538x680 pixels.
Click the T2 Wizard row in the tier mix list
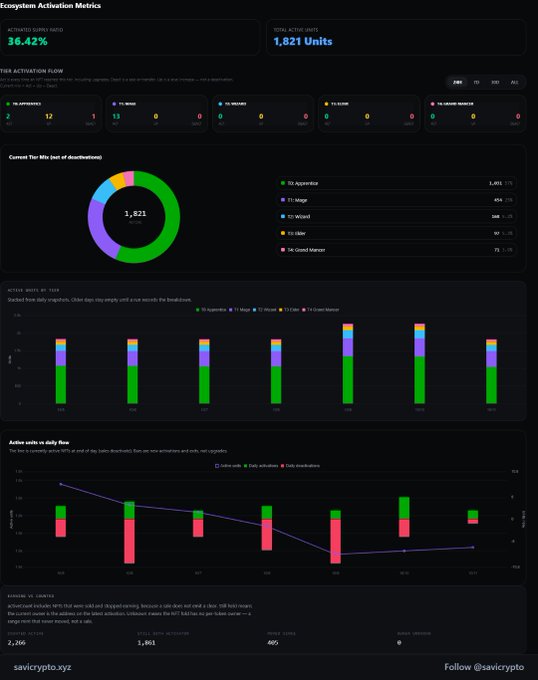coord(396,216)
